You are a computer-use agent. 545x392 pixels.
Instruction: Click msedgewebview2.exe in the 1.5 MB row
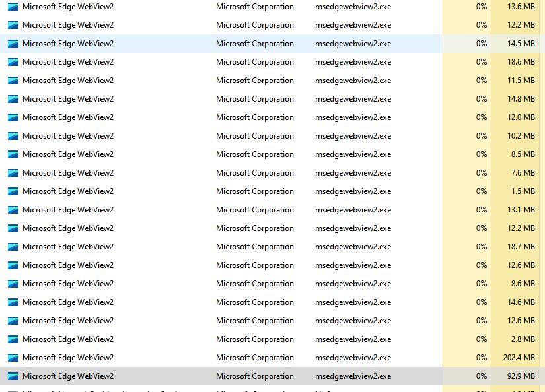tap(353, 191)
